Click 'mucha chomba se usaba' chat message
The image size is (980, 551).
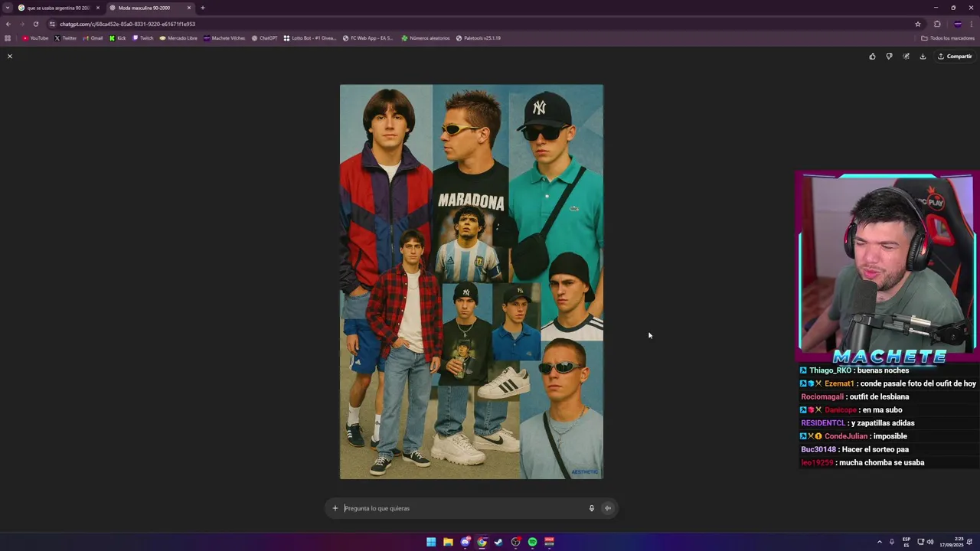coord(882,462)
